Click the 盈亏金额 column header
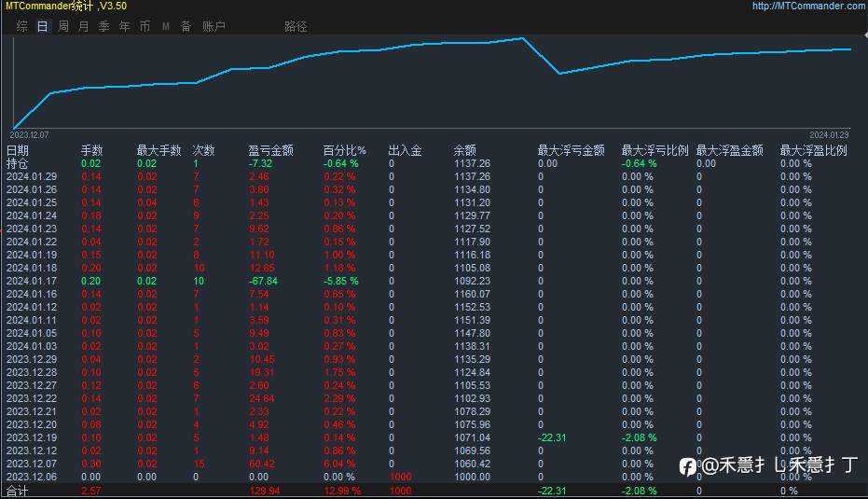868x499 pixels. [270, 150]
